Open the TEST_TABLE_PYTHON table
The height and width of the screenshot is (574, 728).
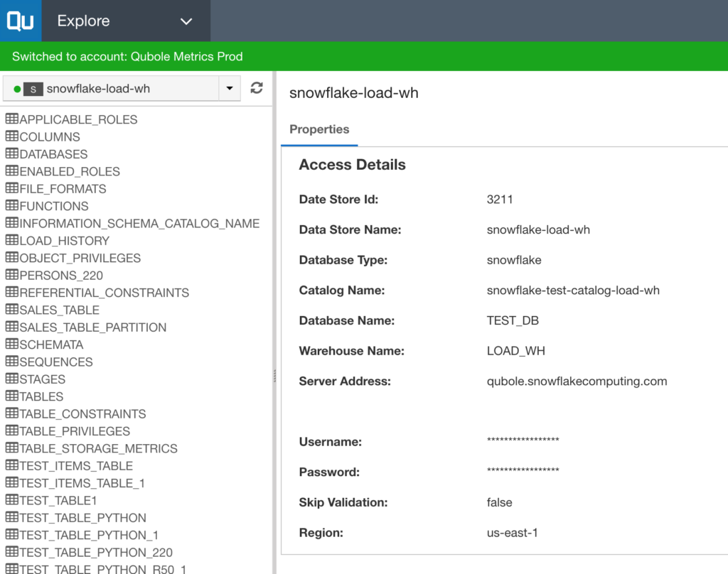click(x=82, y=518)
